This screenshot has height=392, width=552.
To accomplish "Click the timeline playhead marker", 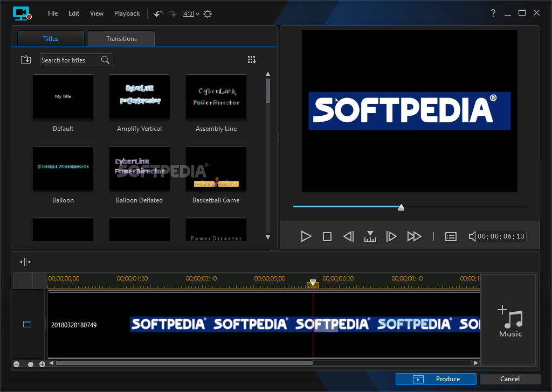I will (x=313, y=283).
